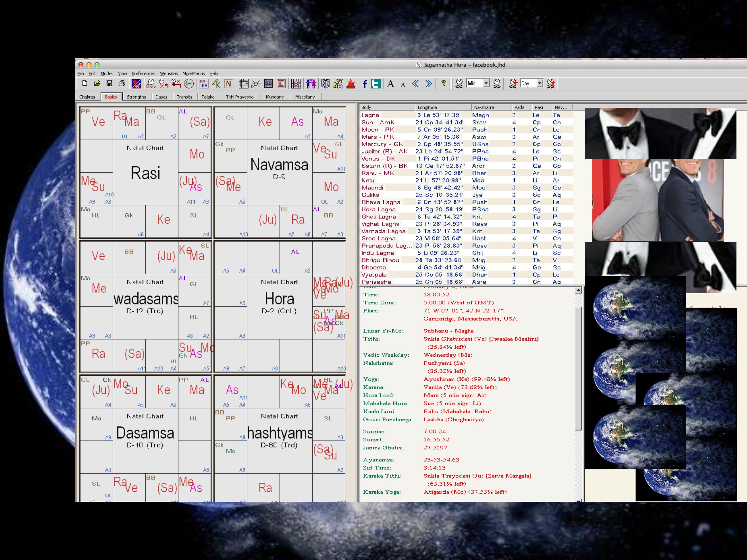Step time forward with clock >> icon
Image resolution: width=747 pixels, height=560 pixels.
(497, 83)
